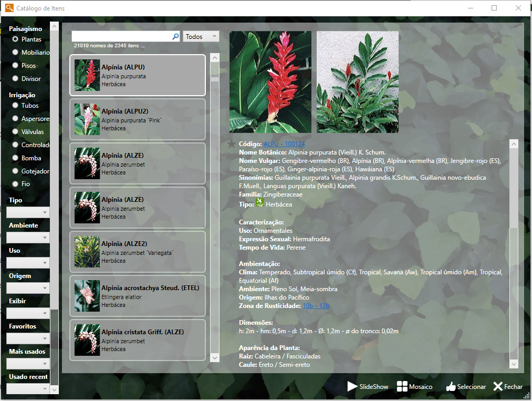Mark item as favorite with star icon
Screen dimensions: 532x401
coord(232,144)
